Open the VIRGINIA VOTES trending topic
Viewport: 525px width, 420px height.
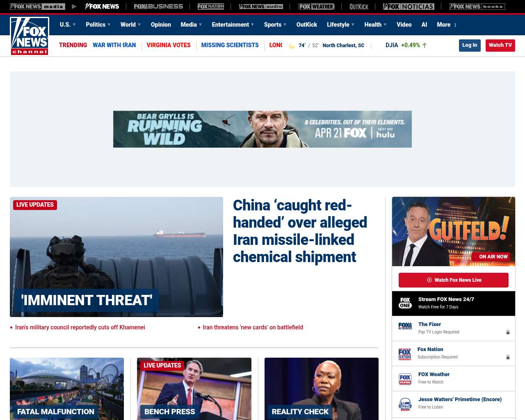point(169,45)
